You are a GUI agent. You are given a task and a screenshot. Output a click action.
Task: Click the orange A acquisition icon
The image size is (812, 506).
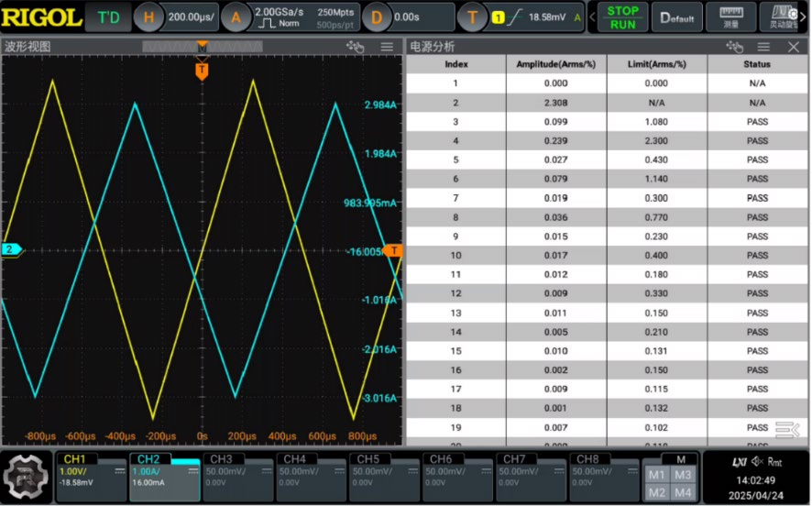pyautogui.click(x=236, y=17)
